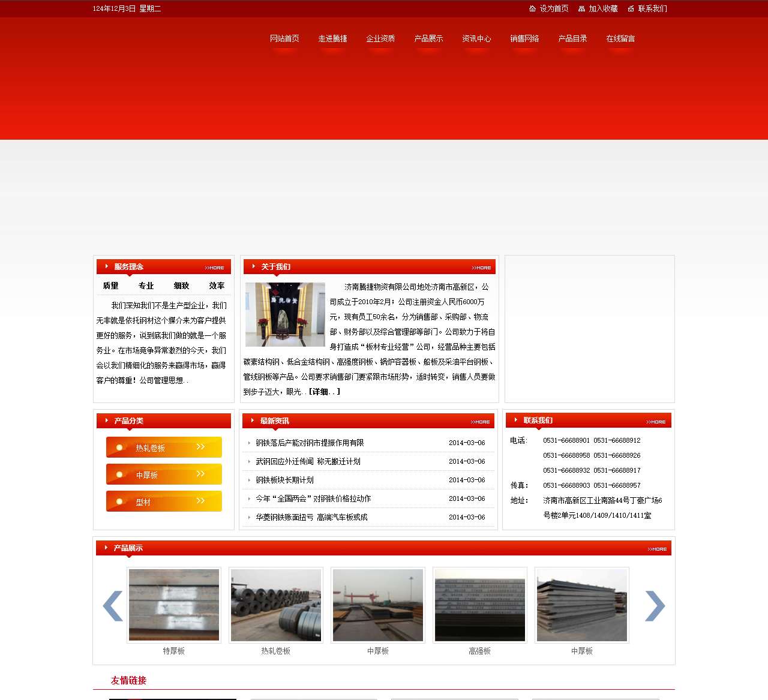Click the double-arrow icon on 热轧卷板 category button
This screenshot has height=700, width=768.
coord(200,447)
